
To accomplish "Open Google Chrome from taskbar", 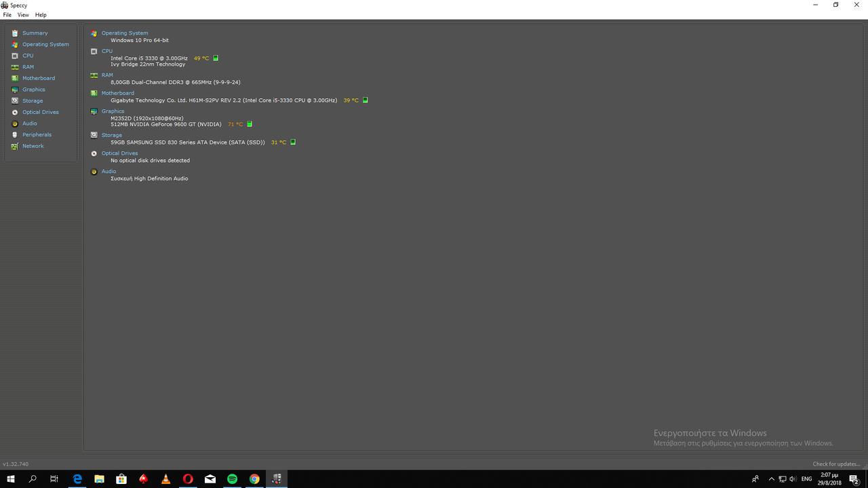I will [x=254, y=479].
